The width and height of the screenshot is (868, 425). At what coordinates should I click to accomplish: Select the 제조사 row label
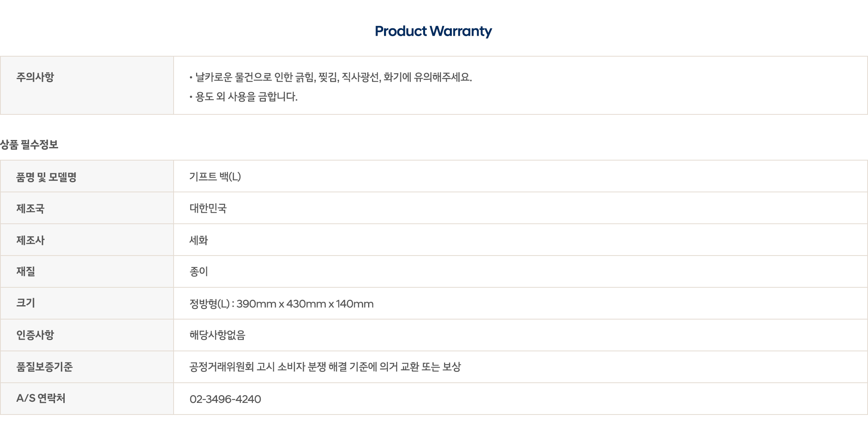[x=30, y=240]
